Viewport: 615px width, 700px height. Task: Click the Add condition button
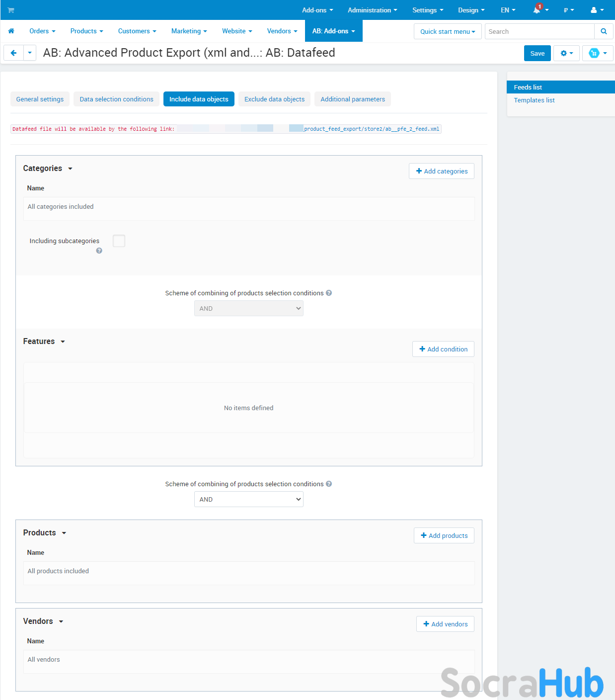(443, 349)
